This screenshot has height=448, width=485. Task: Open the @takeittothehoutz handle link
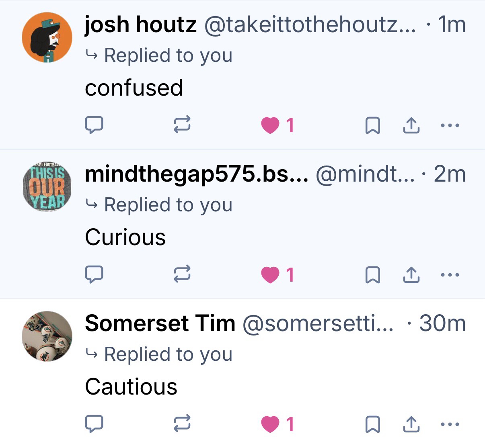point(310,25)
